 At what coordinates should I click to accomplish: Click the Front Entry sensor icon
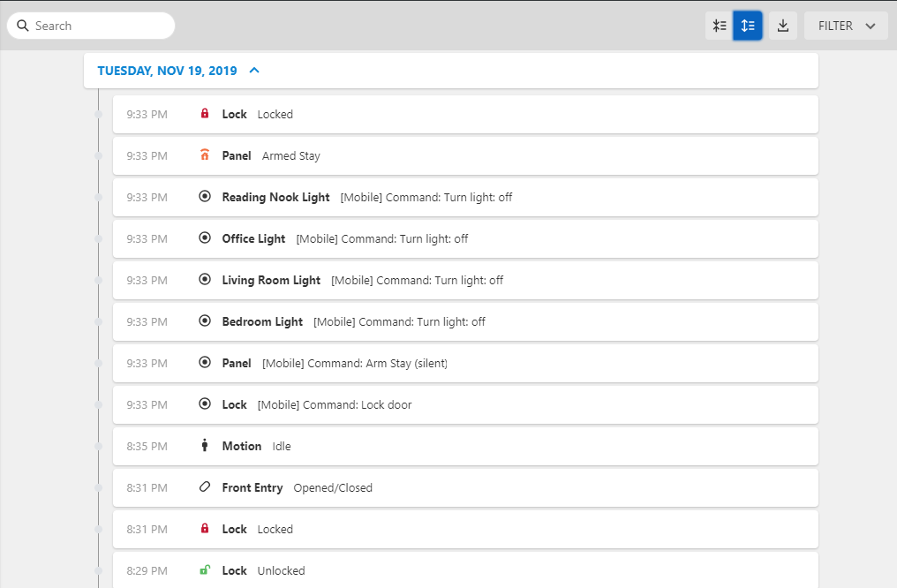coord(205,486)
